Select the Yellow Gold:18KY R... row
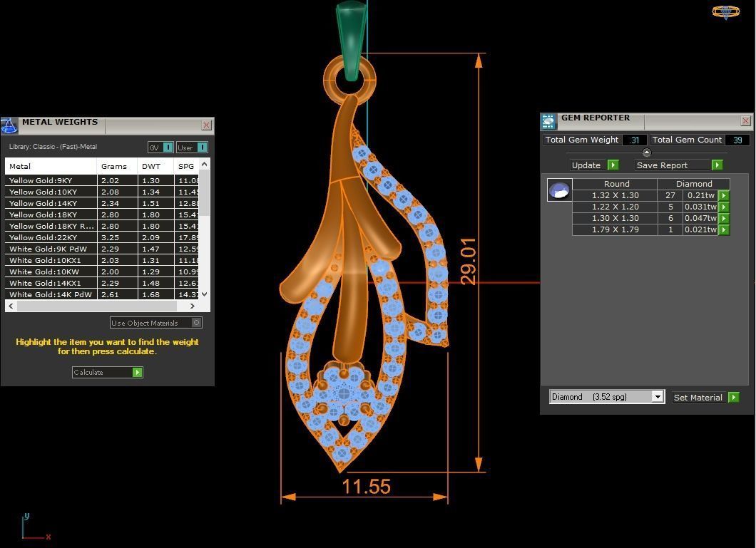Image resolution: width=756 pixels, height=548 pixels. pos(102,226)
